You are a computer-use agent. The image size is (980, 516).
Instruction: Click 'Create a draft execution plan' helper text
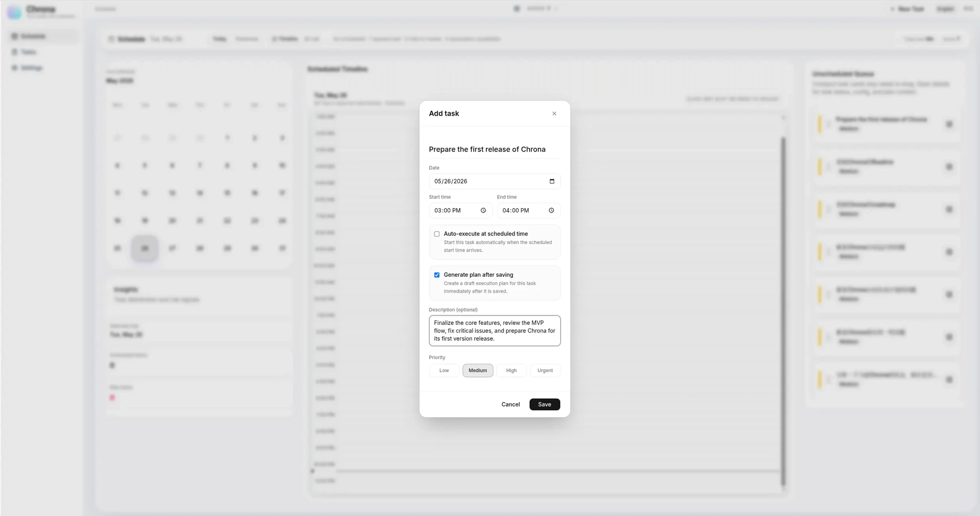[489, 287]
